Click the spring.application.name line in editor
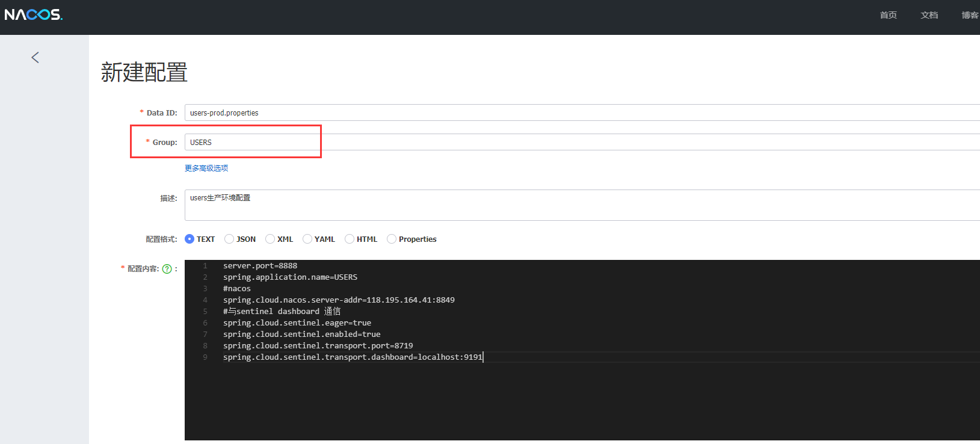980x444 pixels. pyautogui.click(x=290, y=277)
